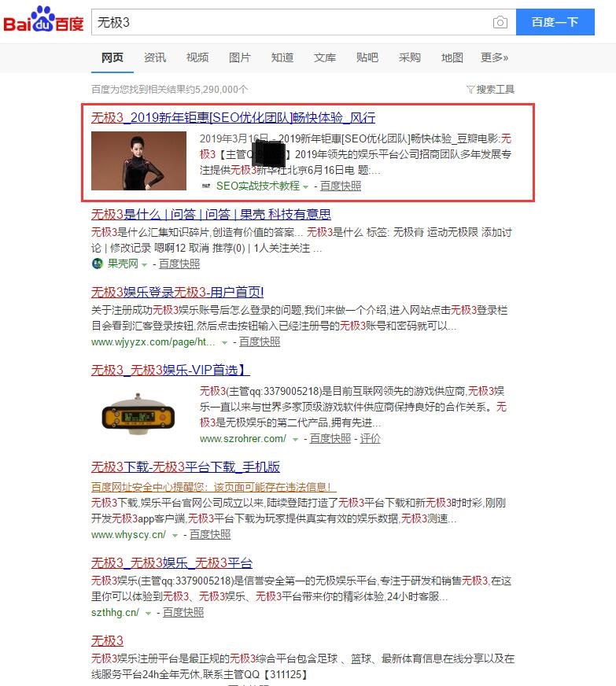Expand arrow beside www.wjyyzx.com URL
Viewport: 616px width, 686px height.
pos(224,342)
